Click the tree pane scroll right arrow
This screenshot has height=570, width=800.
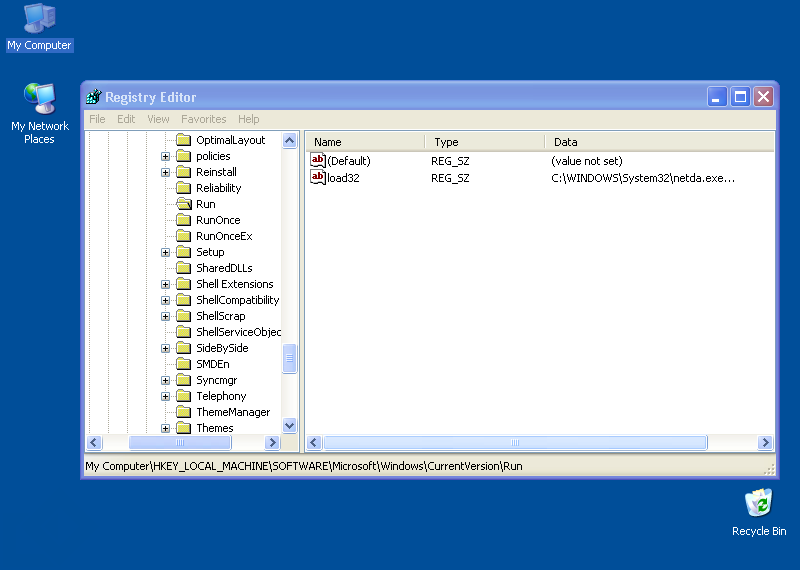tap(272, 442)
